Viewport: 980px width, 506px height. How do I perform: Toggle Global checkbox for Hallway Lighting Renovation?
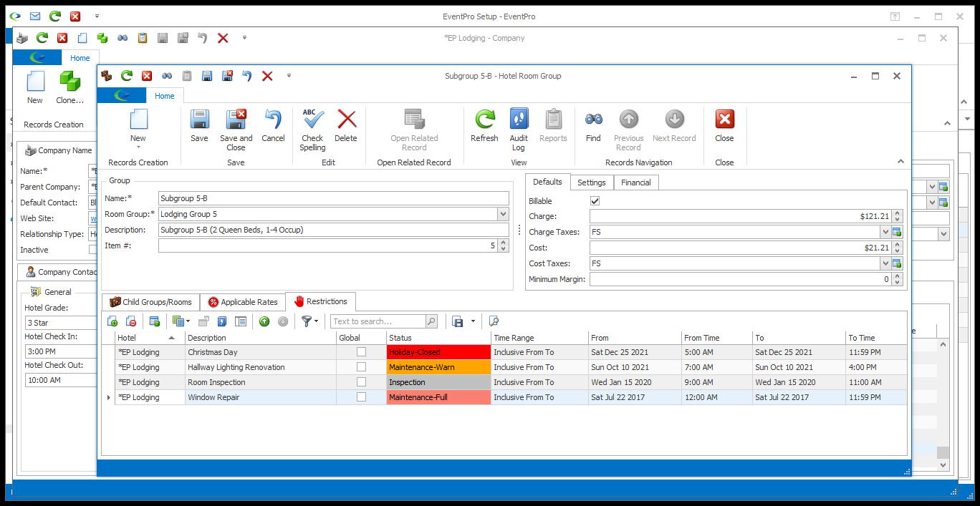click(x=361, y=367)
